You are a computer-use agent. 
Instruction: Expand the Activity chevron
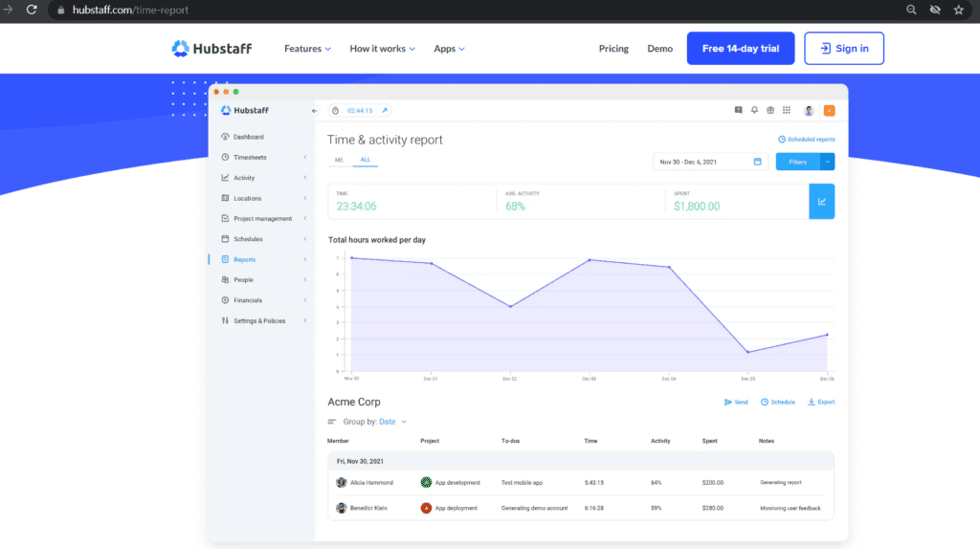click(305, 178)
